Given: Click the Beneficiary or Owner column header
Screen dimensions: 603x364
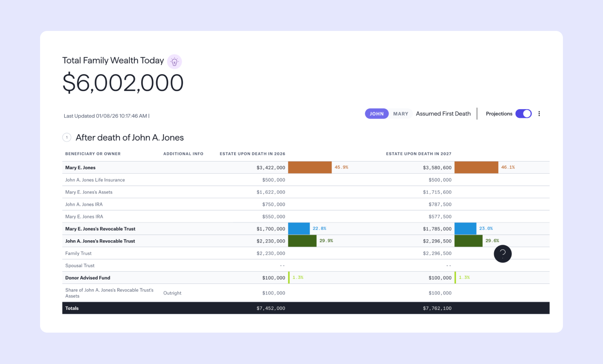Looking at the screenshot, I should click(93, 154).
